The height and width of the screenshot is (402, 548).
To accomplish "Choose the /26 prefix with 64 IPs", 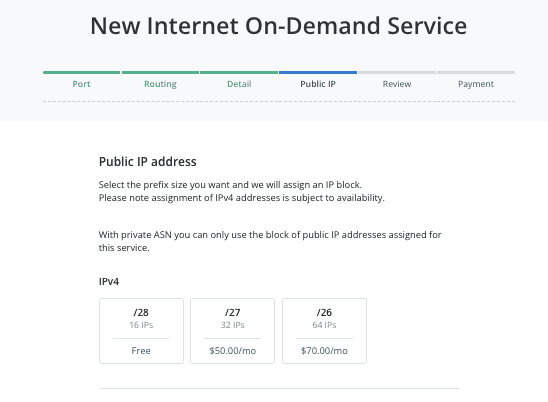I will [324, 331].
